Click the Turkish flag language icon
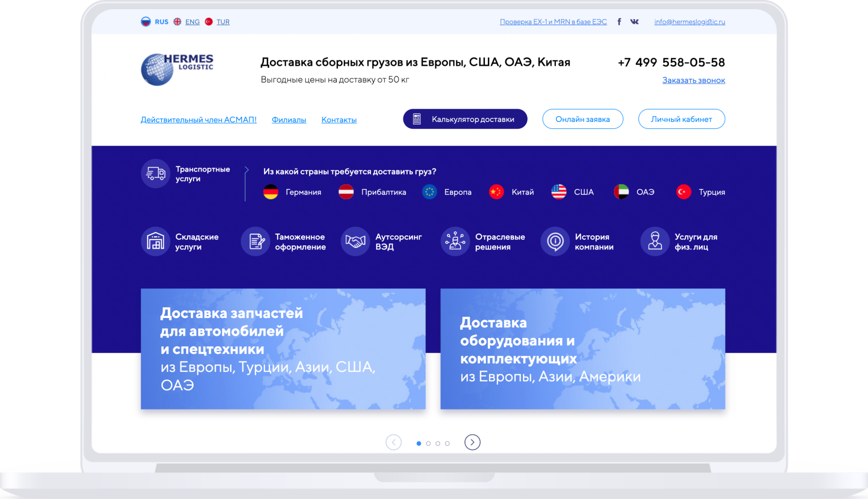 coord(209,22)
